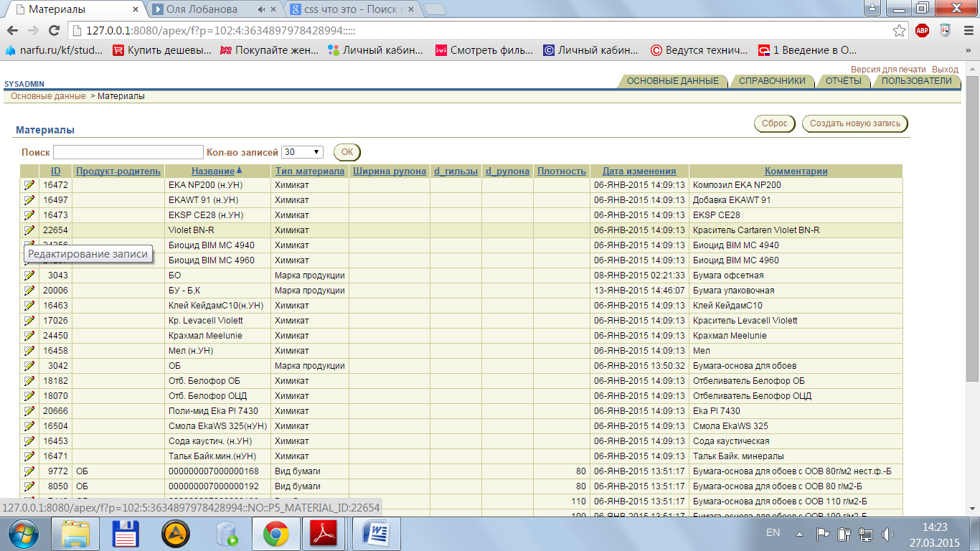Edit the Violet BN-R record 22654
This screenshot has height=551, width=980.
[29, 230]
